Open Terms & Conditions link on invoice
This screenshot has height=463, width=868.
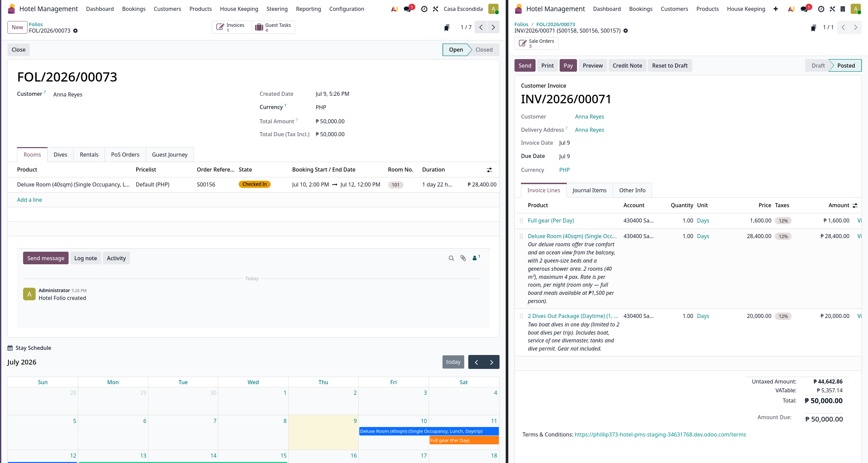660,434
